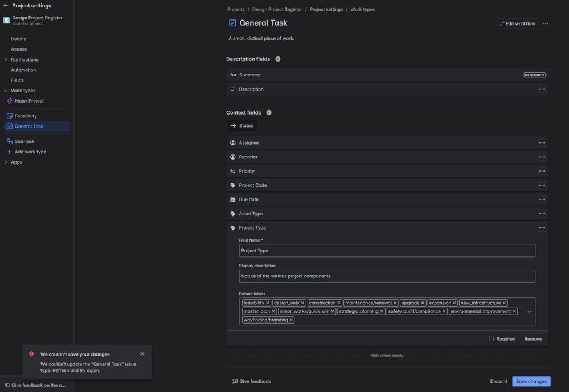Viewport: 569px width, 392px height.
Task: Open Details in project settings sidebar
Action: pos(18,39)
